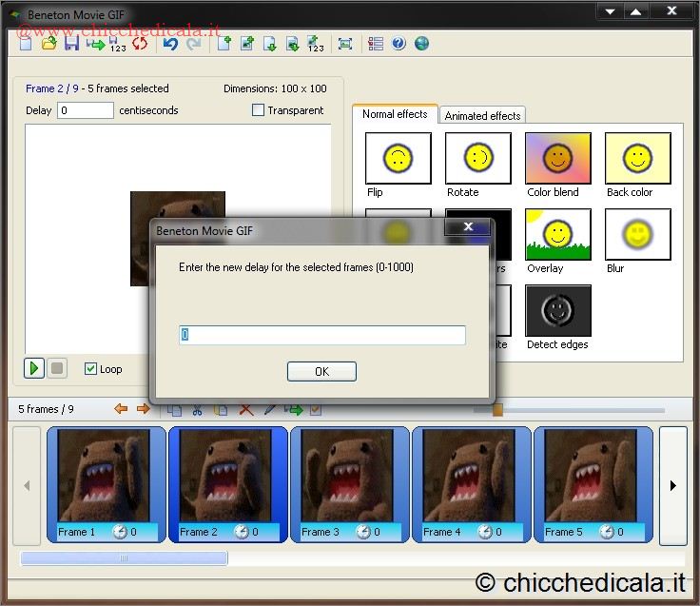Click the globe website icon

421,44
